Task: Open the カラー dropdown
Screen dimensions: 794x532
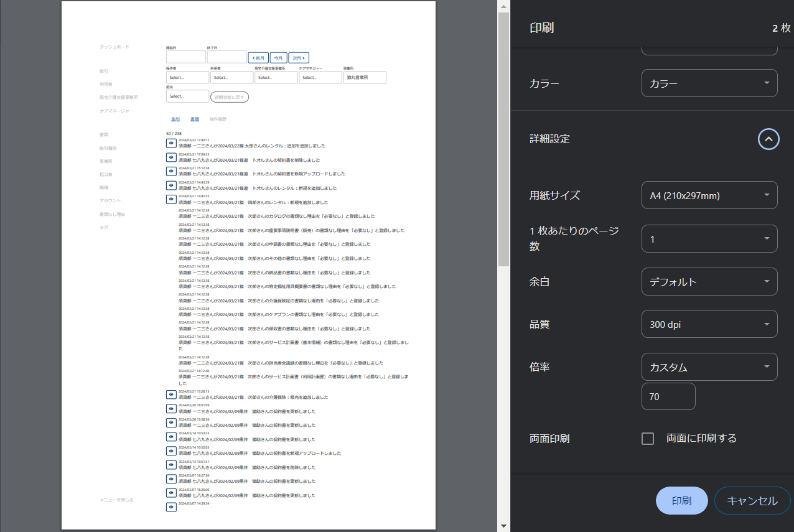Action: pos(709,83)
